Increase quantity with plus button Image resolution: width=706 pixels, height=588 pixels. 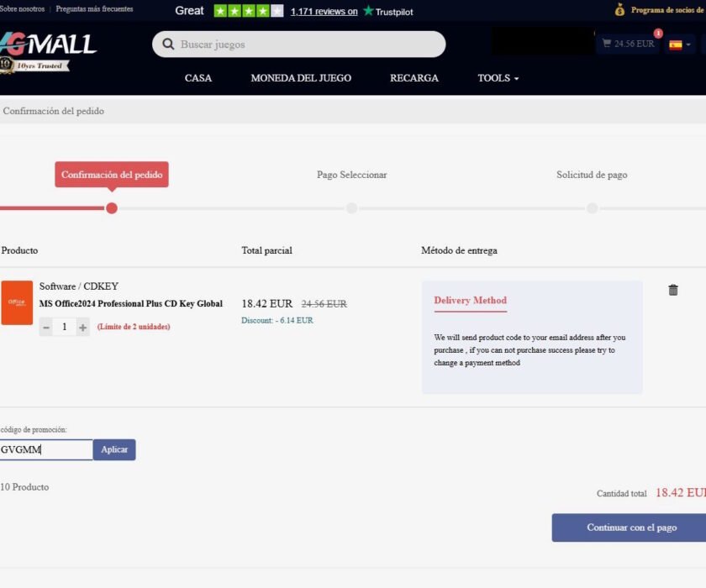coord(83,327)
